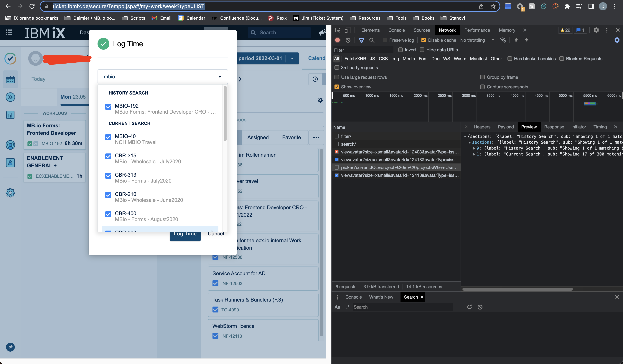This screenshot has height=364, width=623.
Task: Open the Console tab in DevTools
Action: click(396, 30)
